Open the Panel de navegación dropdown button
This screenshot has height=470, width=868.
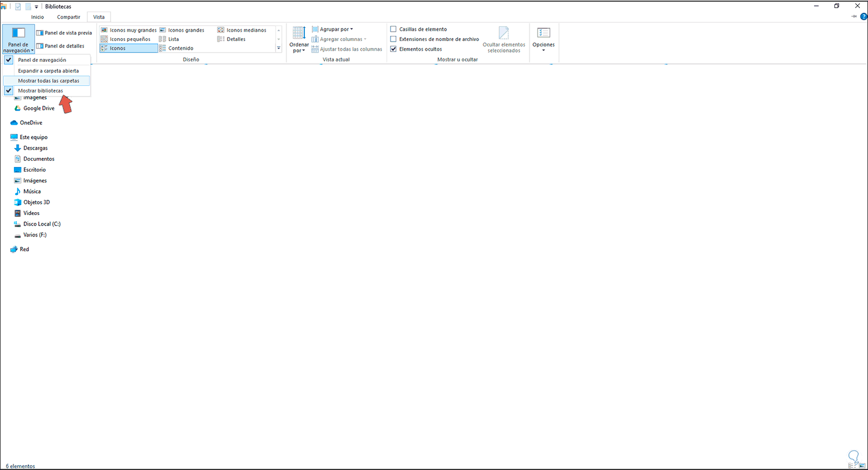19,39
